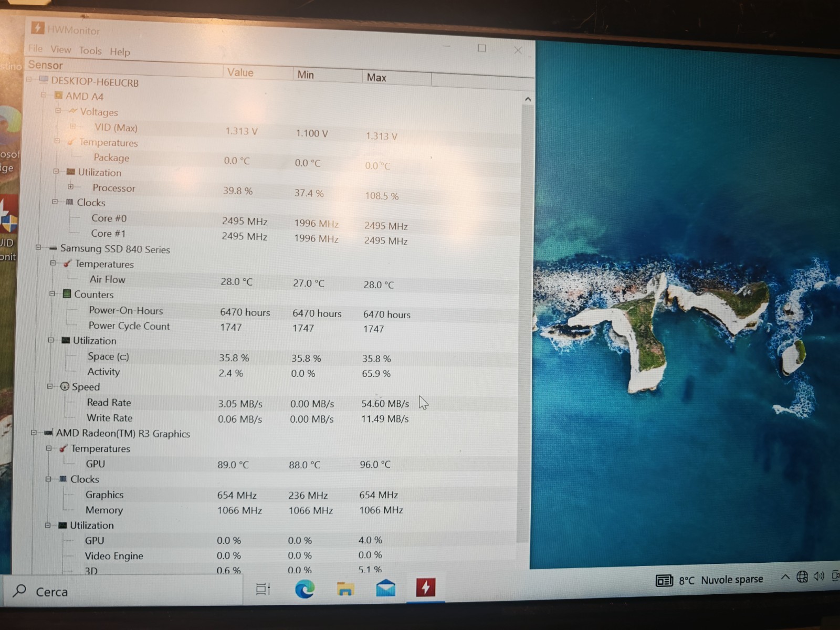The height and width of the screenshot is (630, 840).
Task: Open Task View from the taskbar
Action: pyautogui.click(x=263, y=589)
